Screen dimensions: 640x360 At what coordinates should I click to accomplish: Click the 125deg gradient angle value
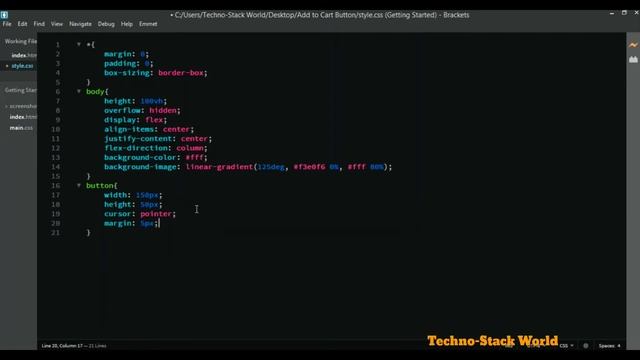pos(271,167)
